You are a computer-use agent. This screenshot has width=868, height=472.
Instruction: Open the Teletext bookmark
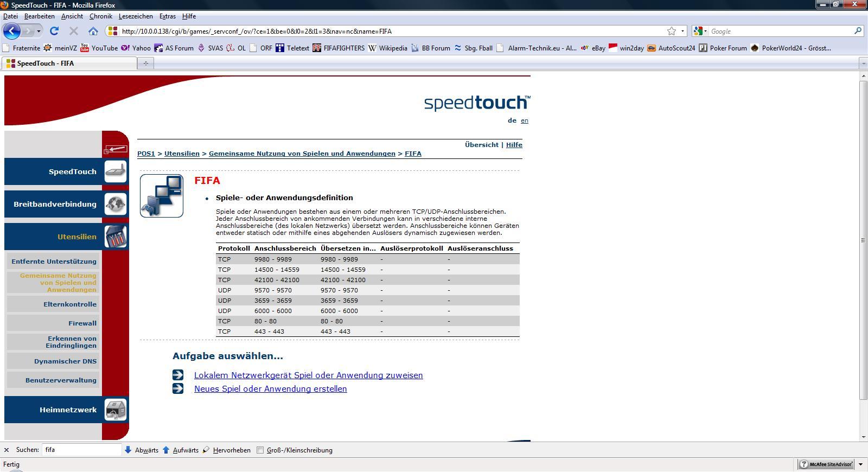click(x=292, y=48)
